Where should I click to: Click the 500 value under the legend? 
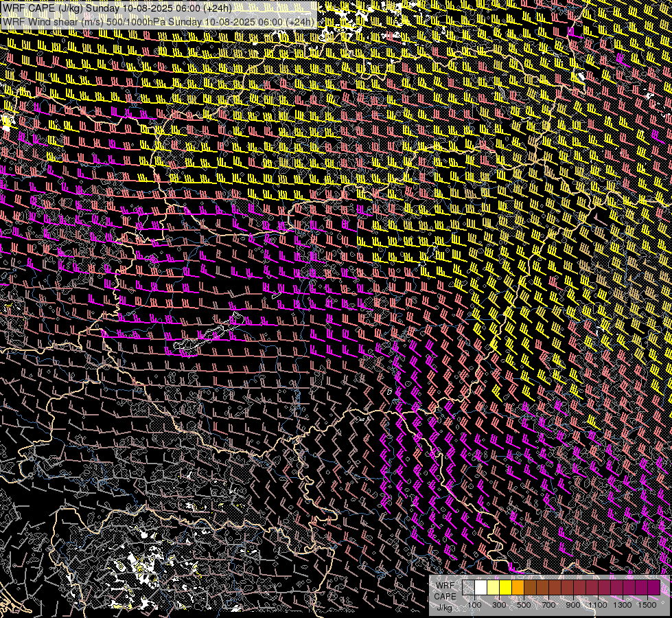click(x=524, y=605)
